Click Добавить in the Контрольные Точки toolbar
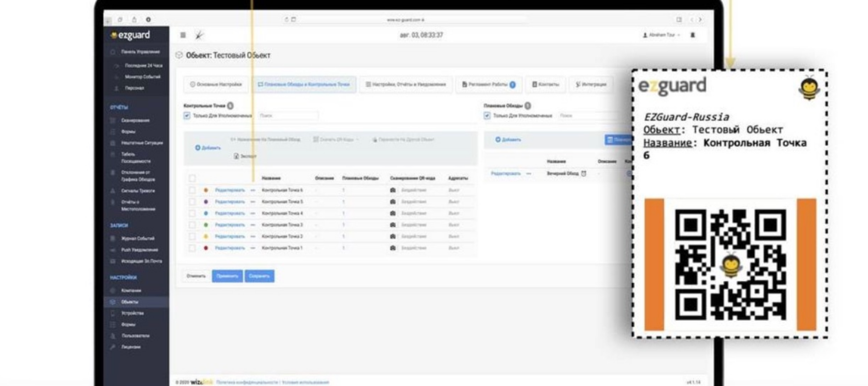Image resolution: width=868 pixels, height=386 pixels. pyautogui.click(x=208, y=148)
